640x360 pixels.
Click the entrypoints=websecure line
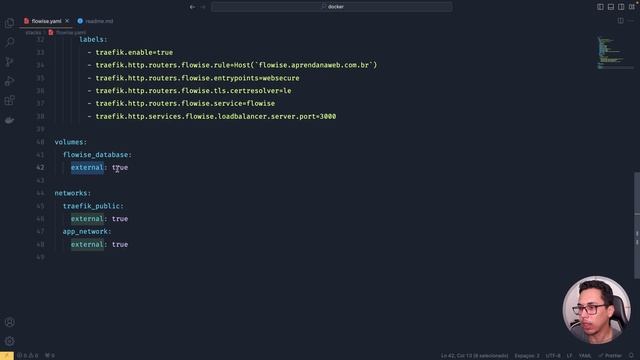tap(197, 78)
